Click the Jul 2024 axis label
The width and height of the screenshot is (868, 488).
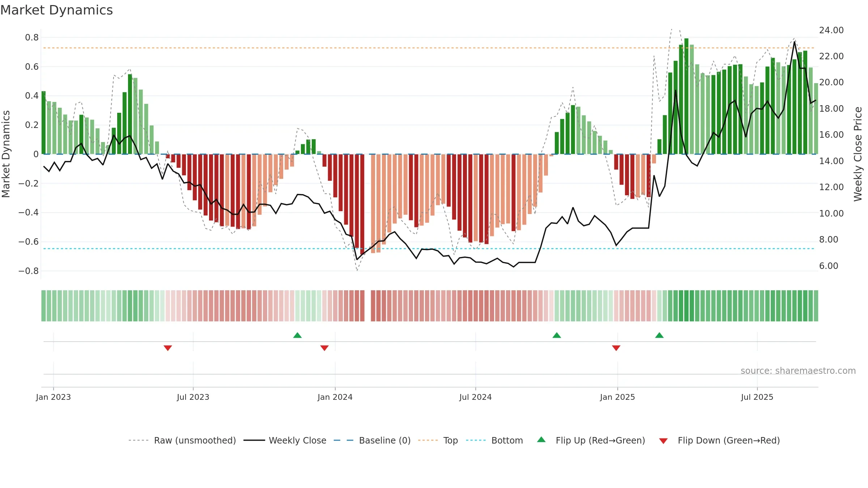(x=476, y=397)
